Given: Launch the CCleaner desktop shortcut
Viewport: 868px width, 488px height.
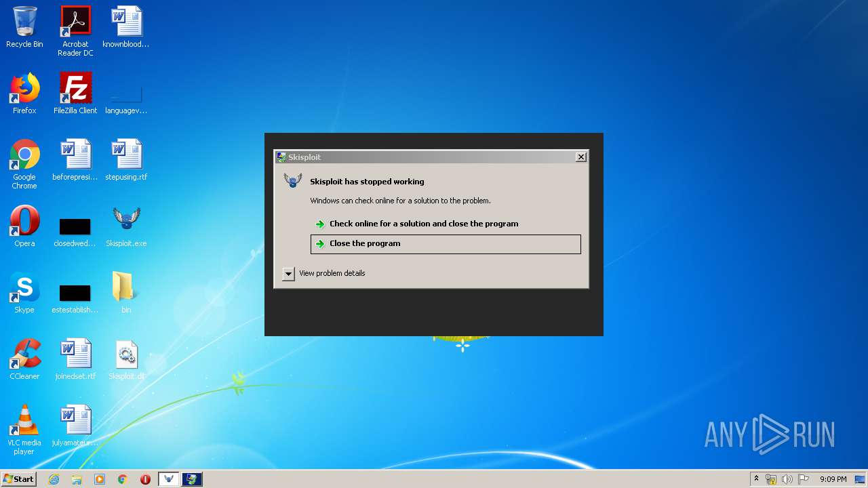Looking at the screenshot, I should (x=24, y=359).
